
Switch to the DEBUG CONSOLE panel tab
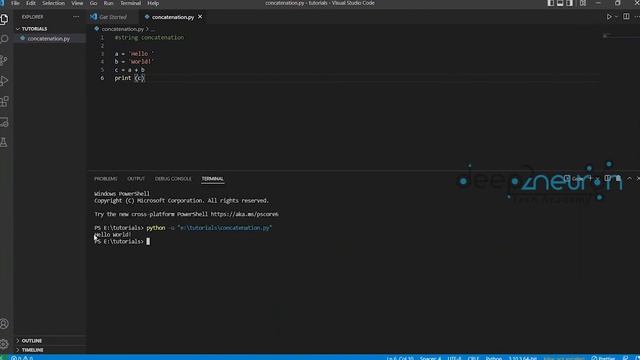(173, 179)
